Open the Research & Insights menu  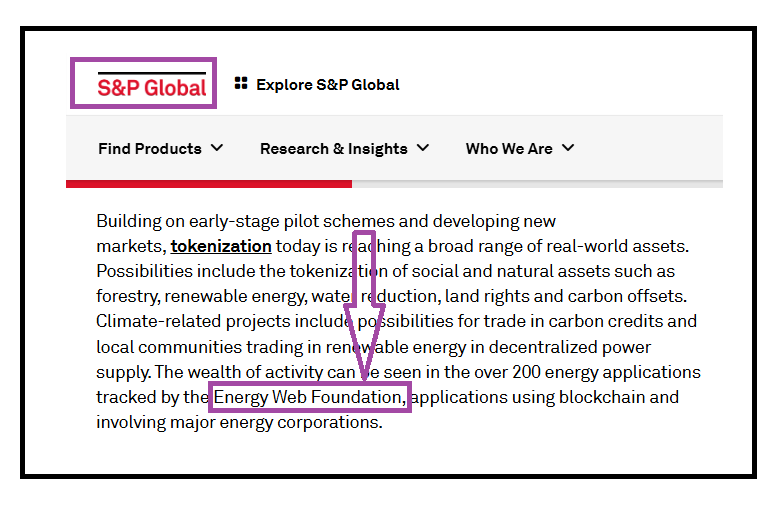[334, 148]
